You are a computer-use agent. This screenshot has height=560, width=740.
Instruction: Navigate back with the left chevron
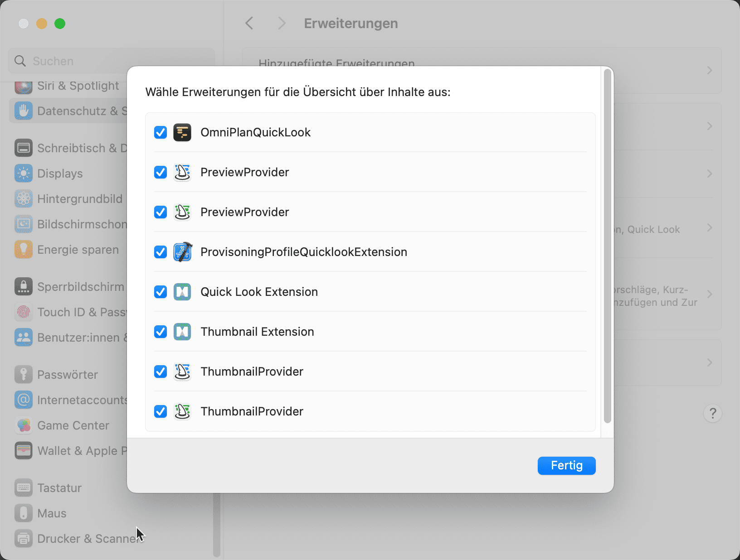[249, 24]
